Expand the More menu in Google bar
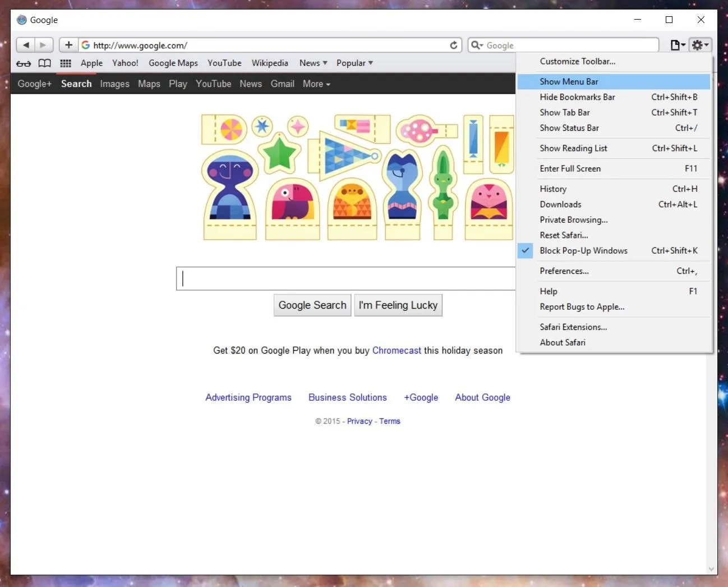The width and height of the screenshot is (728, 587). 316,84
